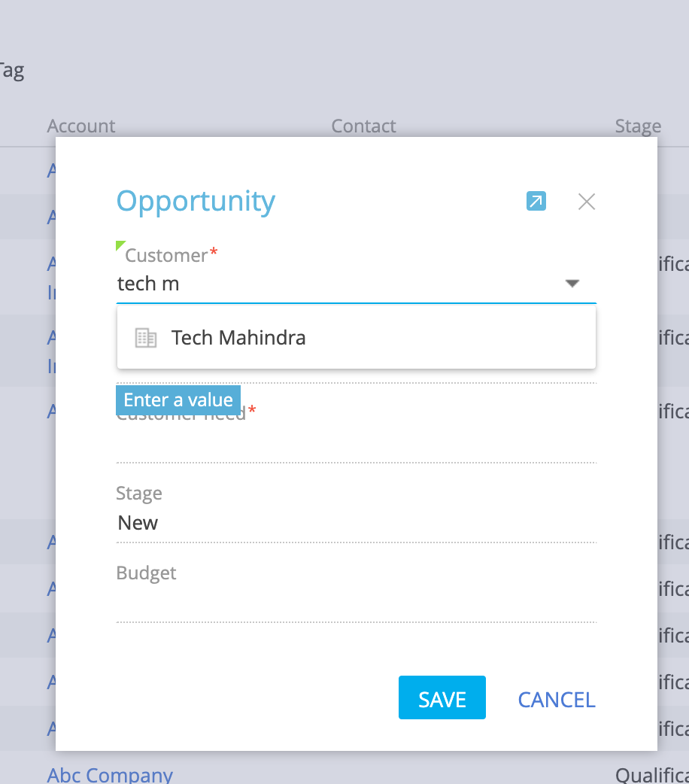Click the 'Enter a value' tooltip
The width and height of the screenshot is (689, 784).
(178, 400)
